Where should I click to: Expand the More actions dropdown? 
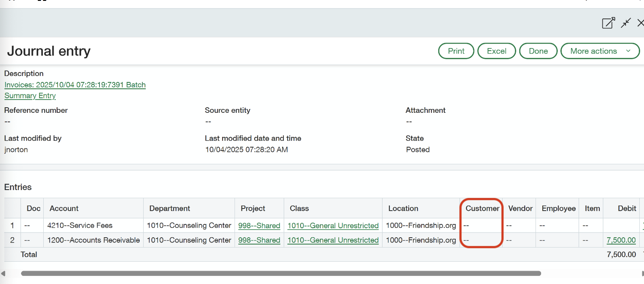pyautogui.click(x=600, y=51)
